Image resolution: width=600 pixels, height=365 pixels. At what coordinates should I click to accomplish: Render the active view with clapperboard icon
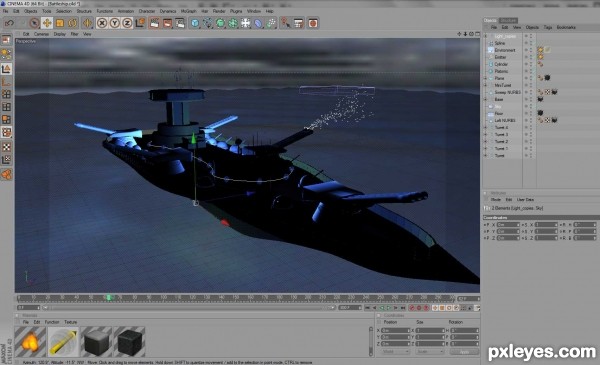(155, 23)
